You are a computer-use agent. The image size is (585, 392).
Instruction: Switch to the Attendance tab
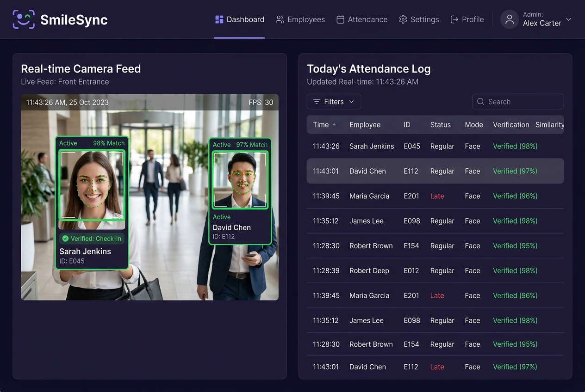(x=362, y=19)
